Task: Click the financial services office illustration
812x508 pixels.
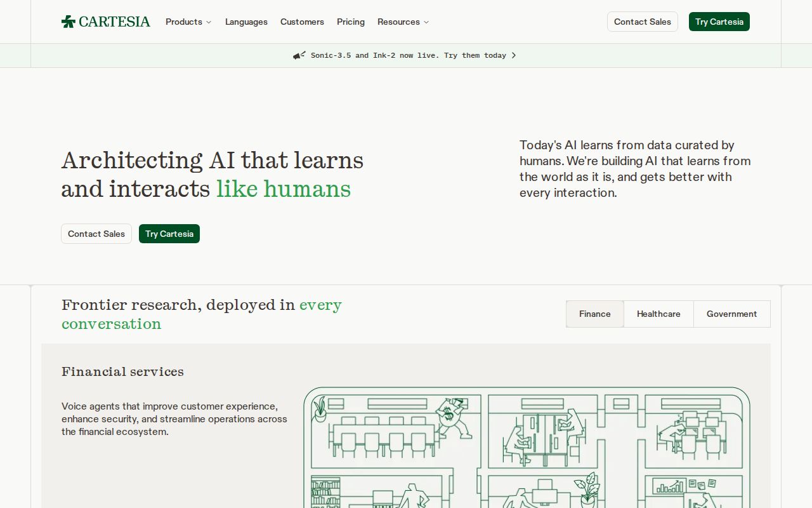Action: 527,448
